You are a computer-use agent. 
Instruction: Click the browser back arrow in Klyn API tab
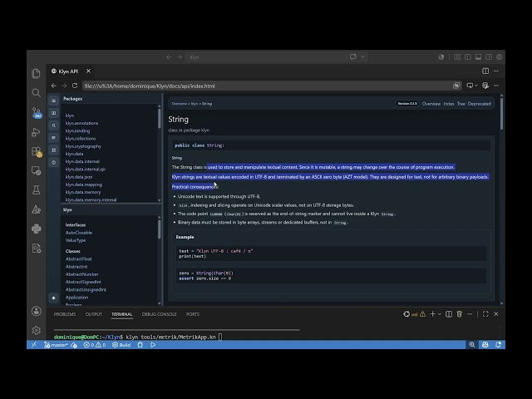click(x=53, y=86)
